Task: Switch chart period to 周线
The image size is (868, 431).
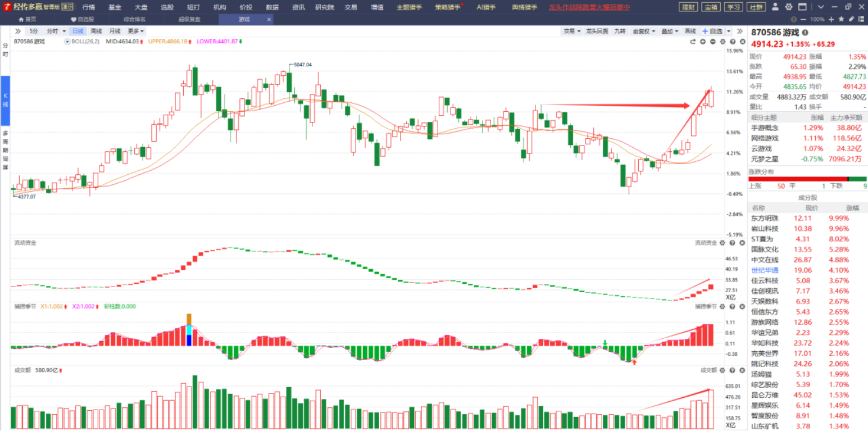Action: click(x=97, y=31)
